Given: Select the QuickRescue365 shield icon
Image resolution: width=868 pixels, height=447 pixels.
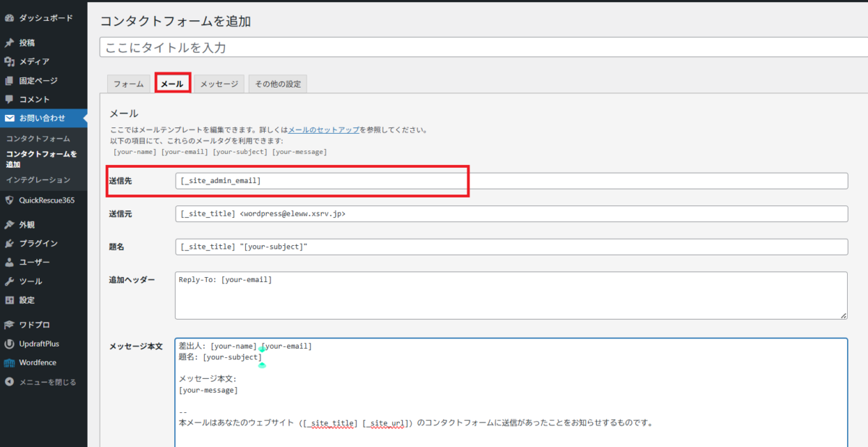Looking at the screenshot, I should [x=9, y=200].
